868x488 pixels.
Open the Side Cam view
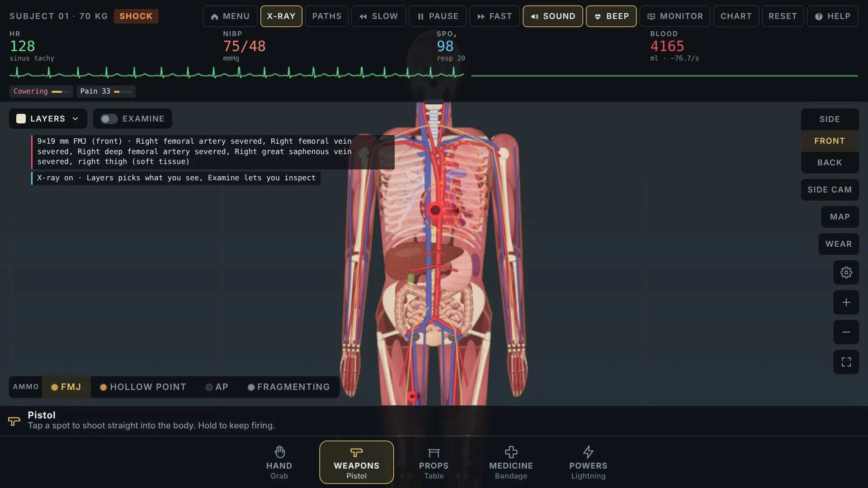[x=830, y=190]
